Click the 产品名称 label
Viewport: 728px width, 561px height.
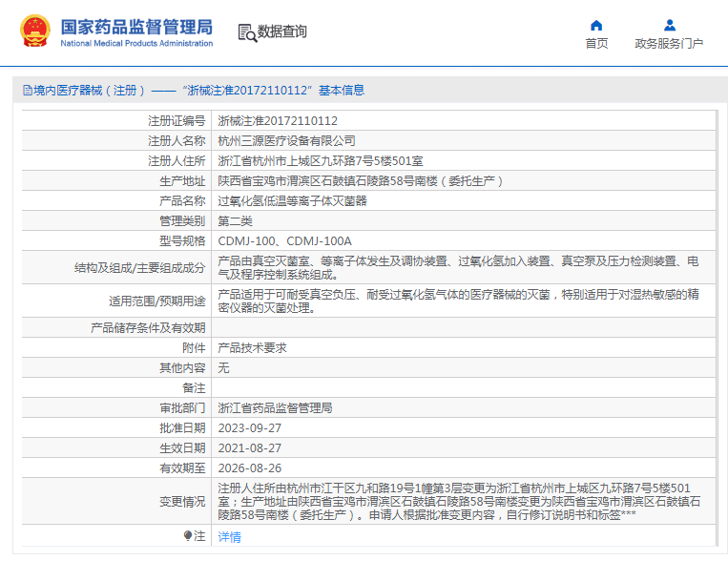pyautogui.click(x=182, y=200)
